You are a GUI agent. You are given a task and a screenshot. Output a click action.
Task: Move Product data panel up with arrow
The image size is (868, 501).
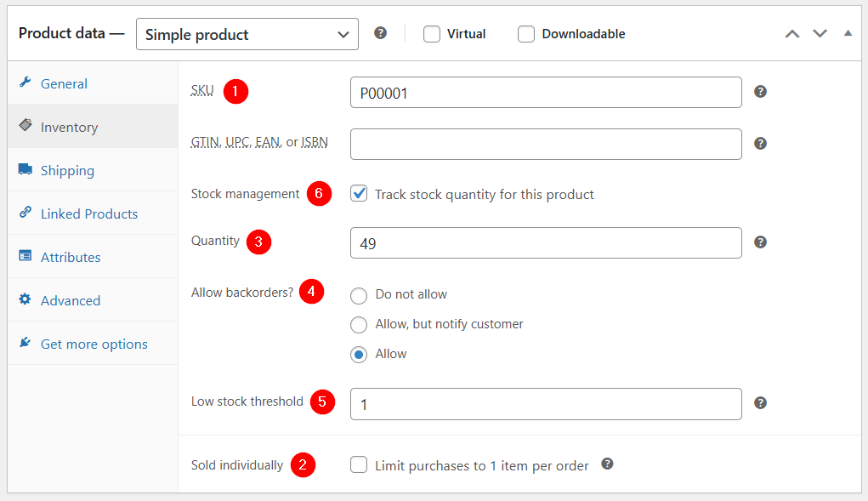point(792,34)
